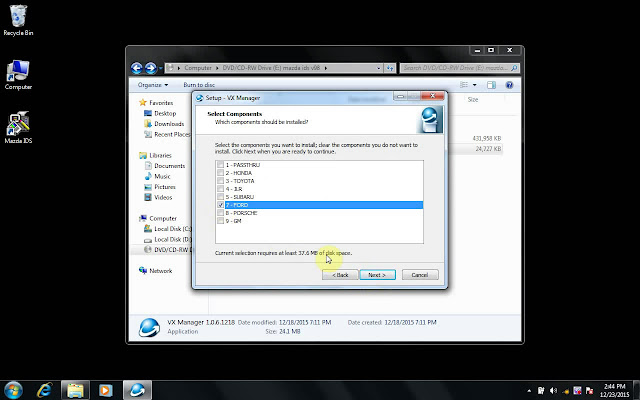The height and width of the screenshot is (400, 640).
Task: Select the 24,727 KB file row
Action: 487,149
